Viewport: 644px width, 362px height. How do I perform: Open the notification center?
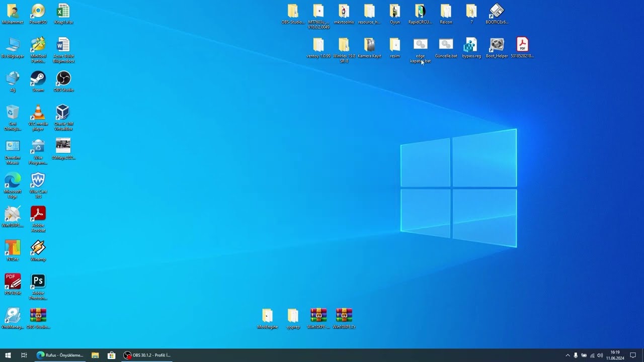coord(633,355)
